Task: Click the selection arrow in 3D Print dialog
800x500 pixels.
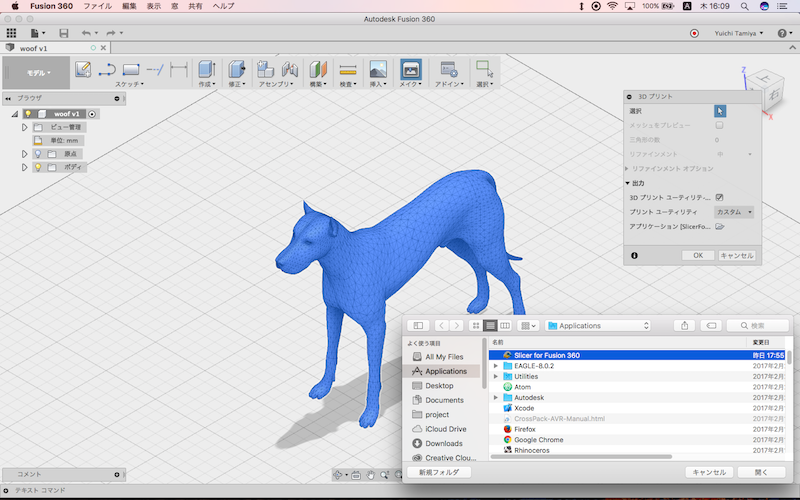Action: pyautogui.click(x=720, y=111)
